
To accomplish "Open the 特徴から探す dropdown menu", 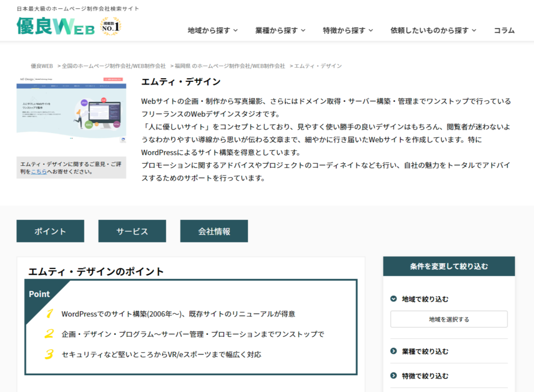I will point(348,30).
